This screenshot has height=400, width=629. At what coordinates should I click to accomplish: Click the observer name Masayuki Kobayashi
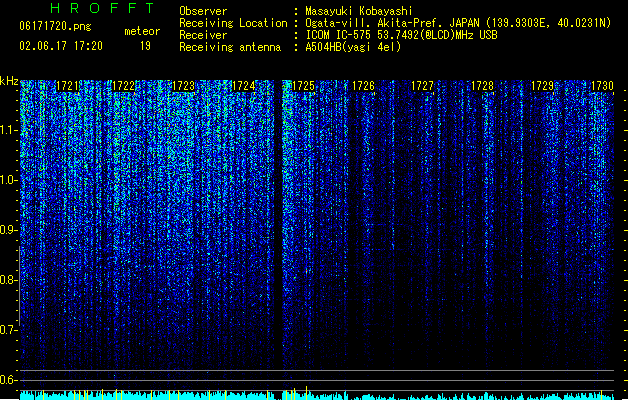point(359,11)
